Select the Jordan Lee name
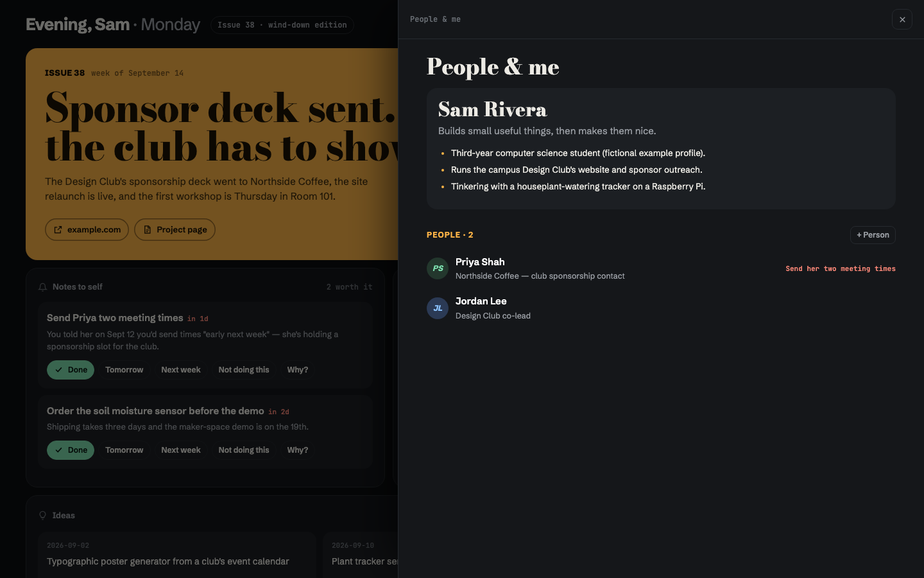The height and width of the screenshot is (578, 924). tap(481, 301)
